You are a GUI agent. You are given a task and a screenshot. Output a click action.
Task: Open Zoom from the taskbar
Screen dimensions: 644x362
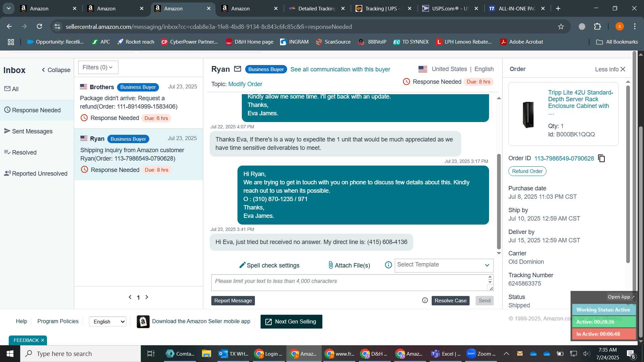click(481, 354)
